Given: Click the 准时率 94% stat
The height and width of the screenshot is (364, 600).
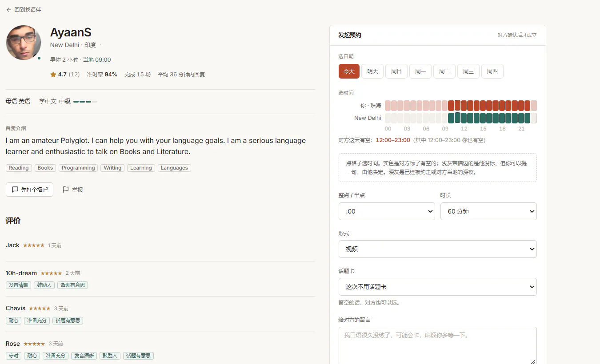Looking at the screenshot, I should pos(102,75).
